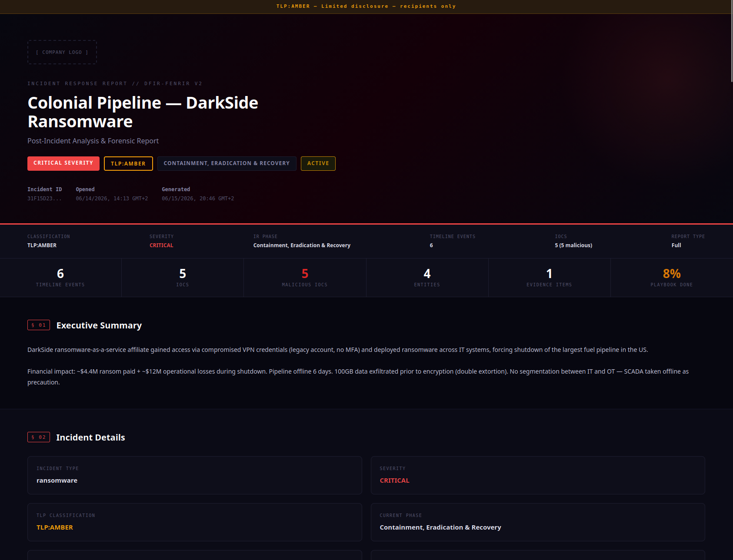Click the Current Phase Containment card
733x560 pixels.
pos(538,522)
